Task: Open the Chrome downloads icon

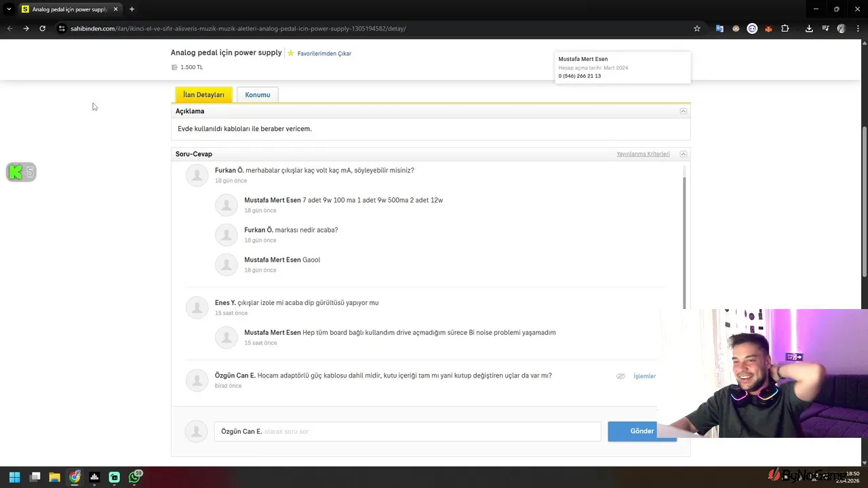Action: click(x=809, y=28)
